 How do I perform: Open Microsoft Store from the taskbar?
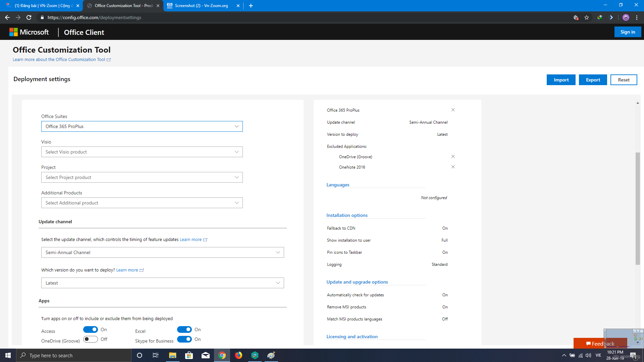[x=189, y=355]
